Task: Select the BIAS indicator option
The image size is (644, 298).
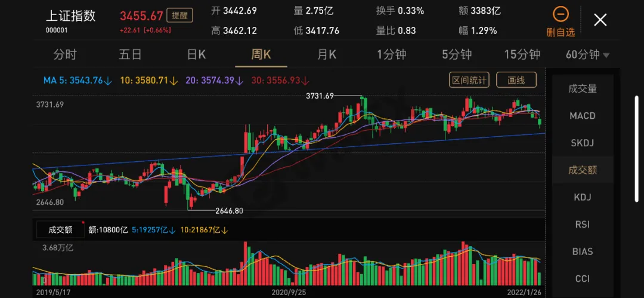Action: pyautogui.click(x=582, y=251)
